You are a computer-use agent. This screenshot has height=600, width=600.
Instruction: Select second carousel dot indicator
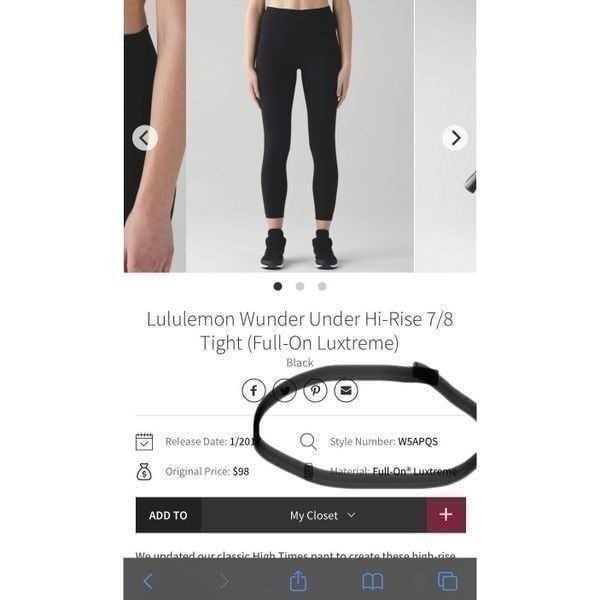[x=300, y=286]
